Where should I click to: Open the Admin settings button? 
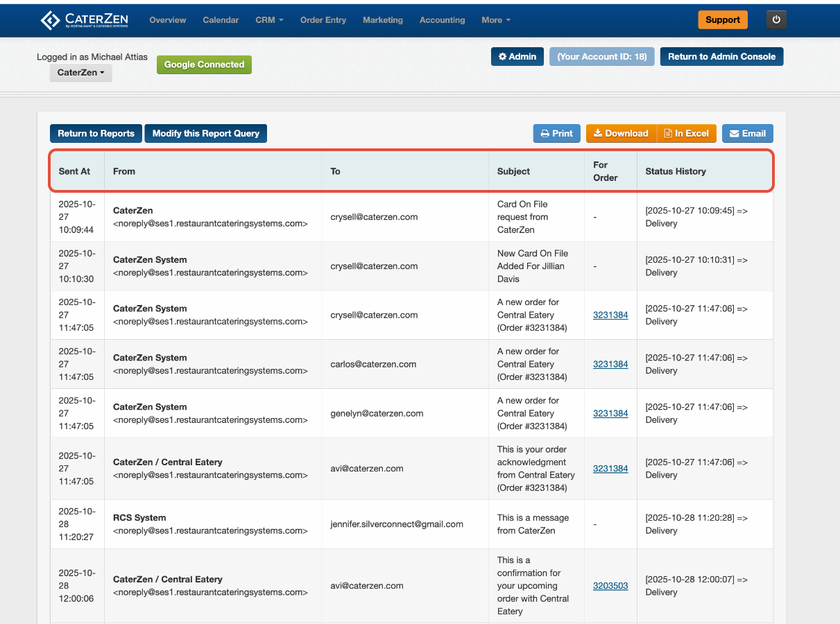point(517,57)
